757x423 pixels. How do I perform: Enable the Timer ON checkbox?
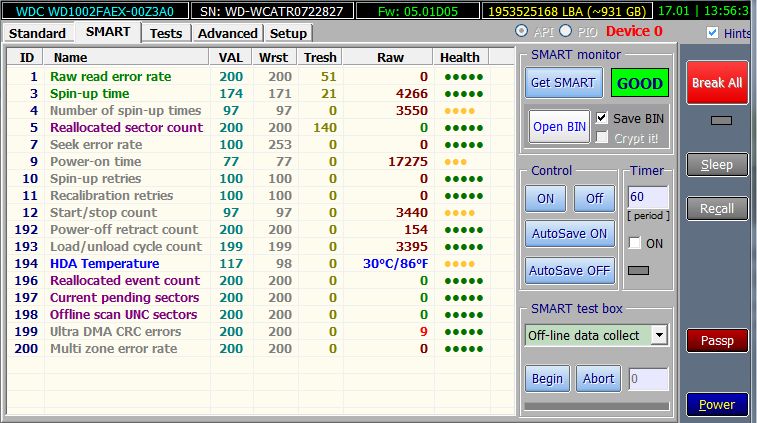(x=634, y=243)
